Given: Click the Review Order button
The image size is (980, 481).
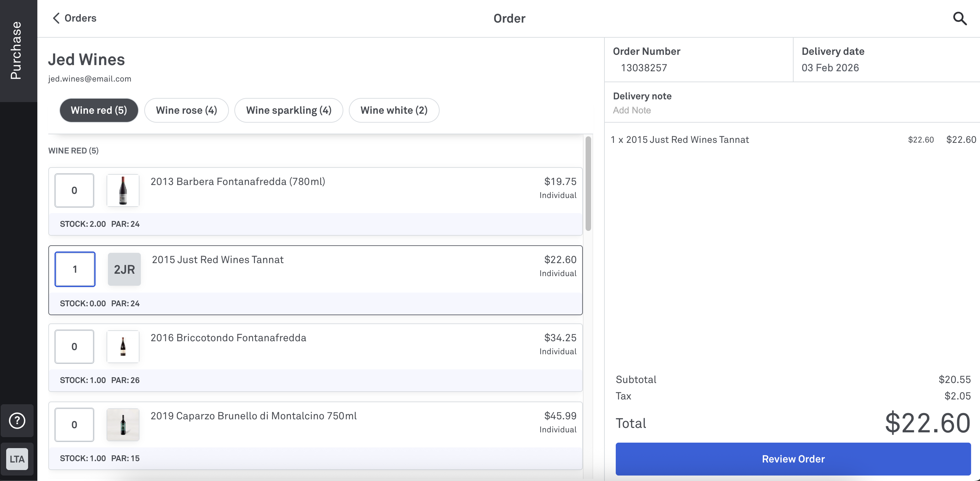Looking at the screenshot, I should click(x=793, y=459).
